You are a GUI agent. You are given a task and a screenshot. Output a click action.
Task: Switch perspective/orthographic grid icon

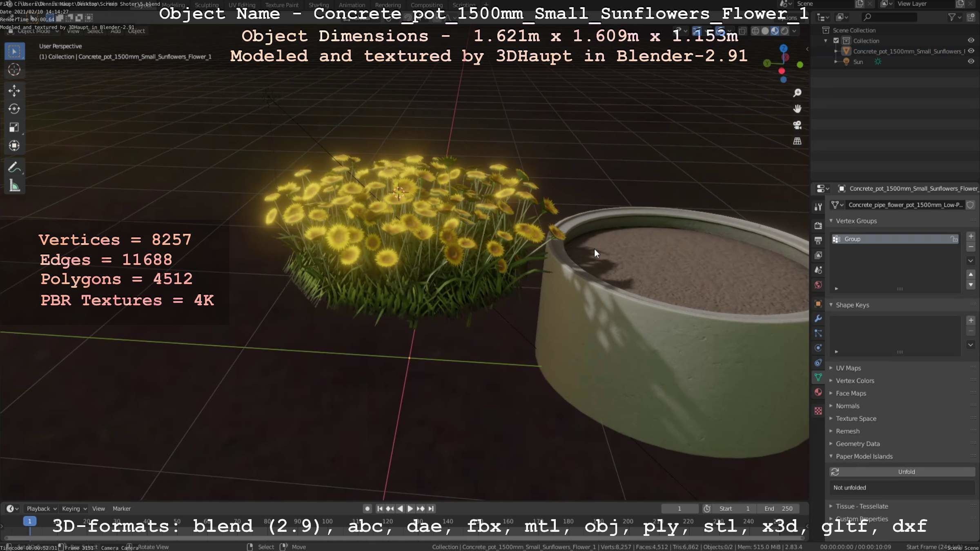(x=797, y=141)
